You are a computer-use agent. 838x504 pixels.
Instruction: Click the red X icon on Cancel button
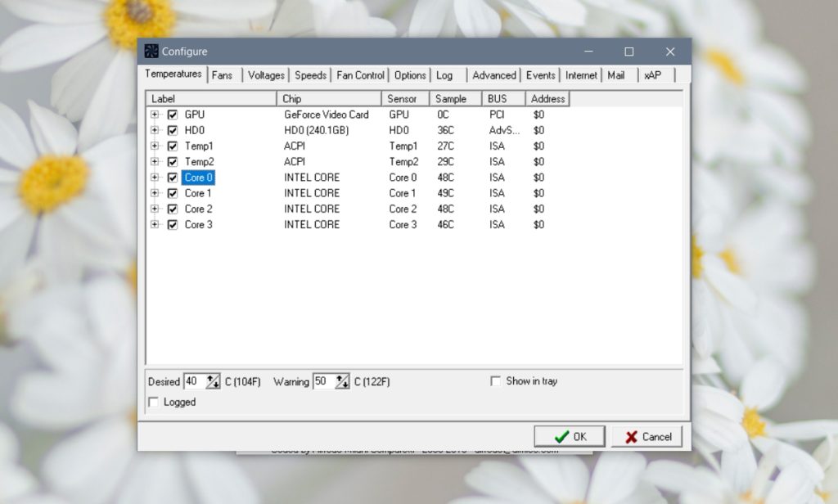[x=631, y=436]
